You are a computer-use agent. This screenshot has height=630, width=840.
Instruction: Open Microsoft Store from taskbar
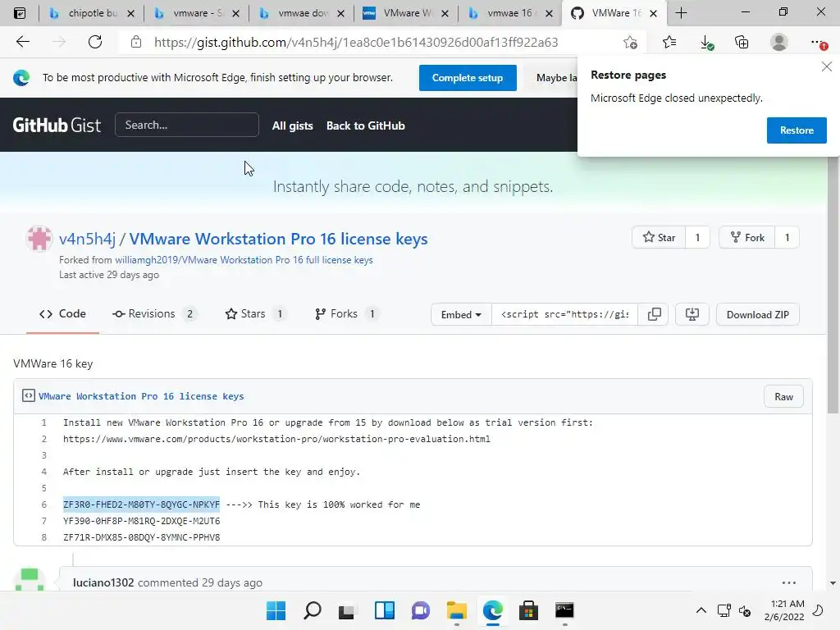tap(528, 610)
